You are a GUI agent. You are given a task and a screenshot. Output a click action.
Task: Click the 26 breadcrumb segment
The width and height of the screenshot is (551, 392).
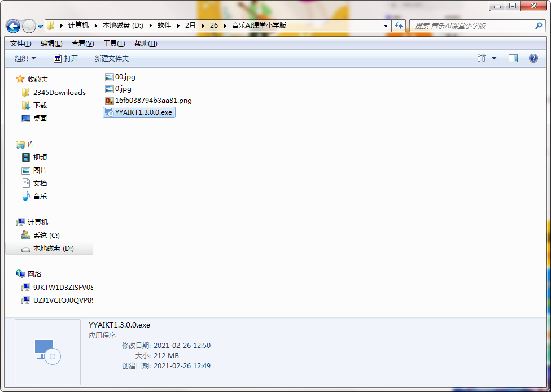point(213,25)
